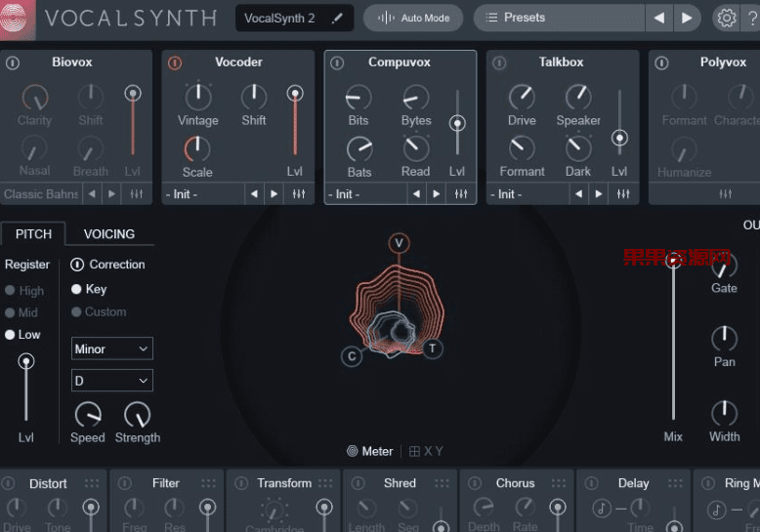Viewport: 760px width, 532px height.
Task: Click the output Pan knob
Action: coord(724,339)
